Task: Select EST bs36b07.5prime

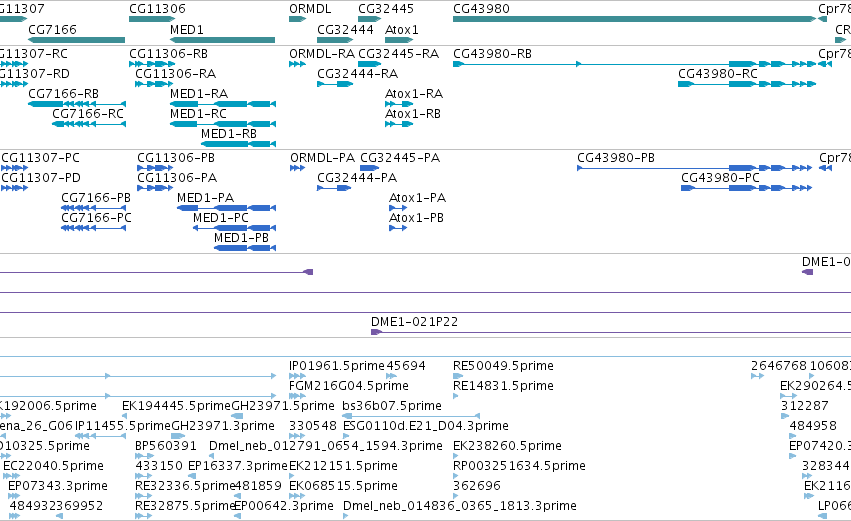Action: (x=392, y=406)
